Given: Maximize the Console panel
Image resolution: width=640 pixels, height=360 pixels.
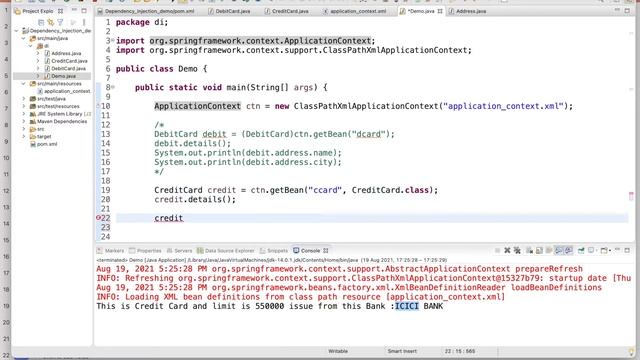Looking at the screenshot, I should pyautogui.click(x=627, y=250).
